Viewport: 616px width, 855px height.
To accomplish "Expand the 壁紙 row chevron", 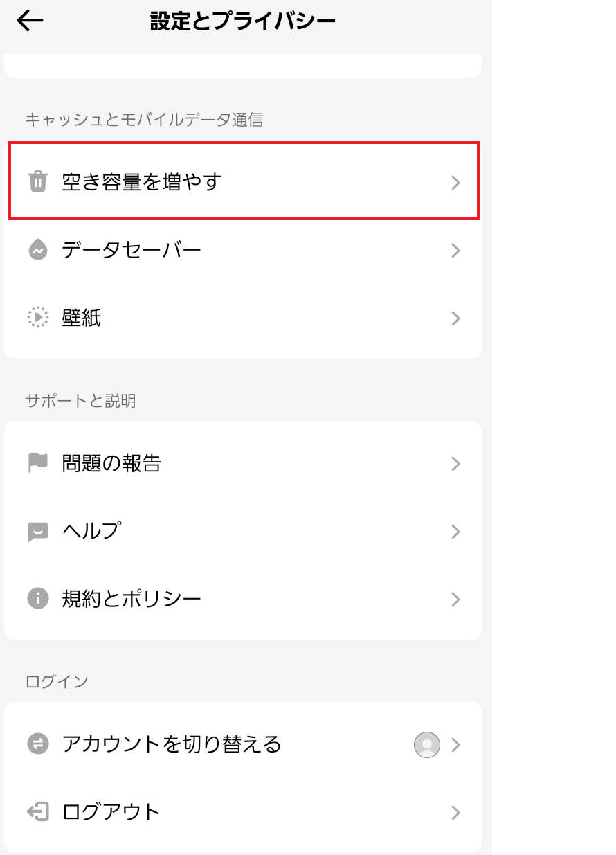I will coord(455,318).
